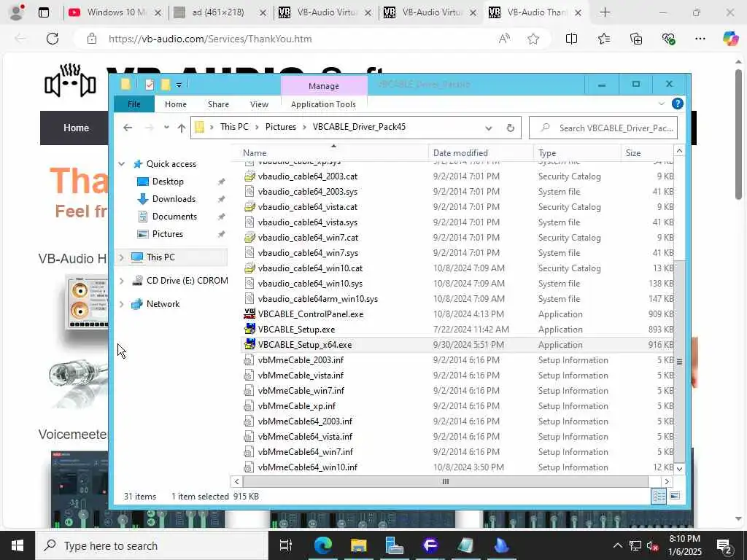Open the notification center icon
Viewport: 747px width, 560px height.
pyautogui.click(x=724, y=545)
